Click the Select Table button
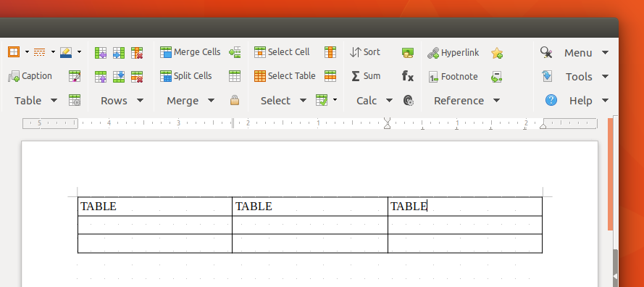The image size is (644, 287). pyautogui.click(x=285, y=76)
